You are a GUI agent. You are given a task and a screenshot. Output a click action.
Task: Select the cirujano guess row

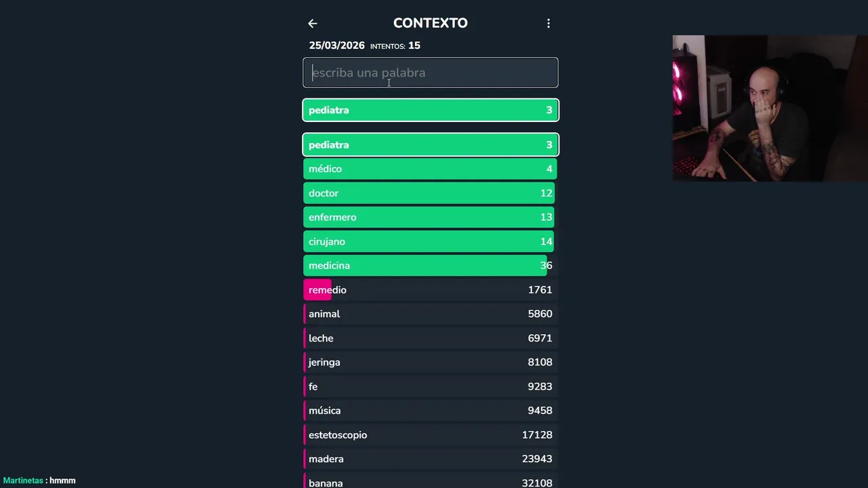click(x=431, y=241)
